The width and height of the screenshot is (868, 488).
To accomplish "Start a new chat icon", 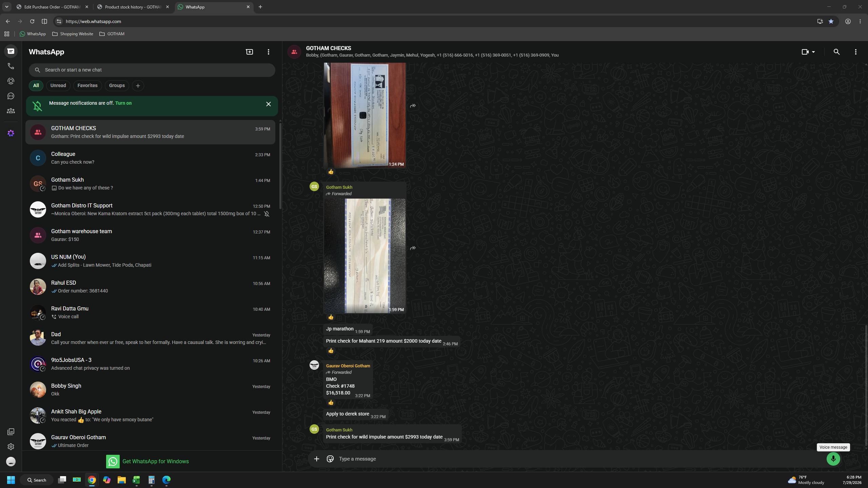I will [250, 52].
